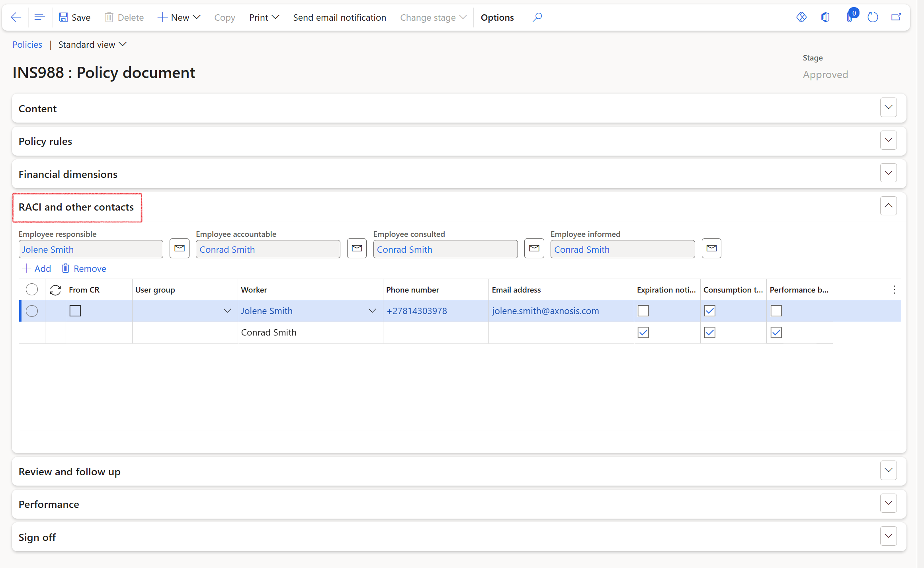The width and height of the screenshot is (924, 568).
Task: Uncheck Consumption checkbox for Jolene Smith
Action: (x=710, y=311)
